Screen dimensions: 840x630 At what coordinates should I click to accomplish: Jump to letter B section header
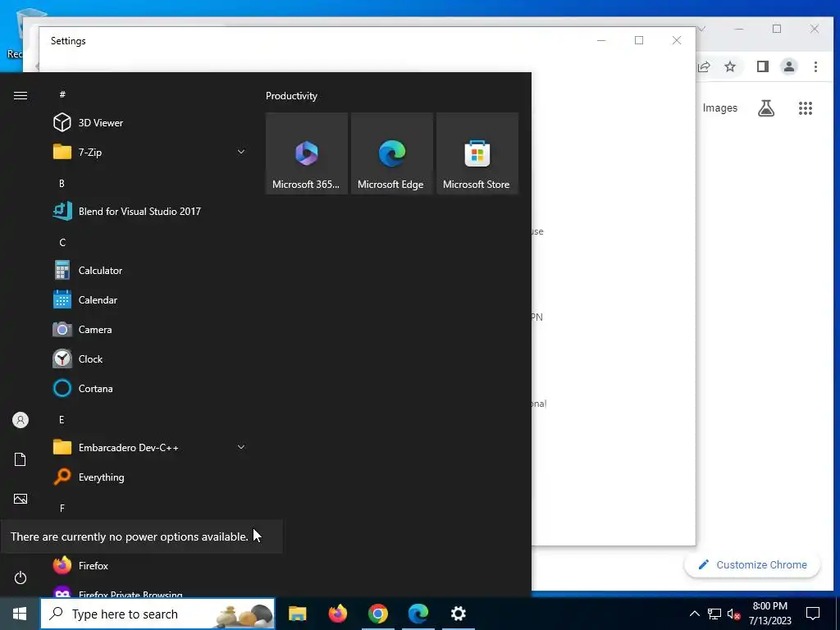point(62,183)
